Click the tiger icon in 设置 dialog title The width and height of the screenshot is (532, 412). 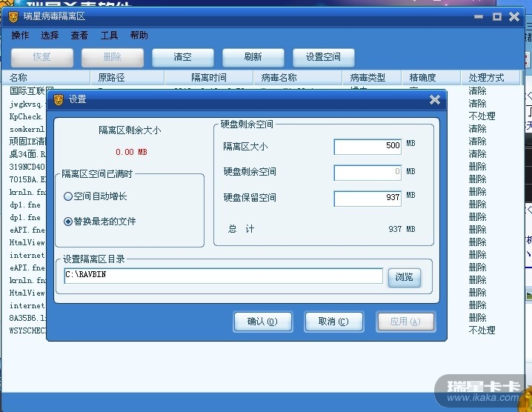[x=59, y=100]
